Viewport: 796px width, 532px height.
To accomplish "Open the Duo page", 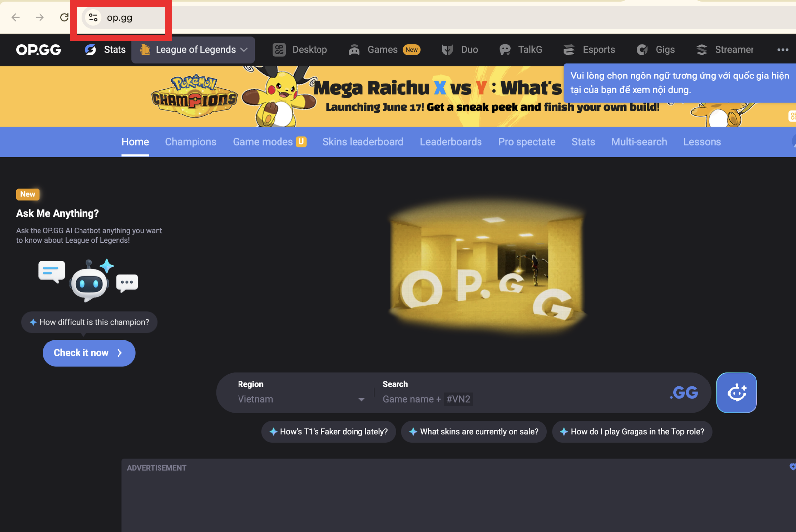I will tap(460, 50).
